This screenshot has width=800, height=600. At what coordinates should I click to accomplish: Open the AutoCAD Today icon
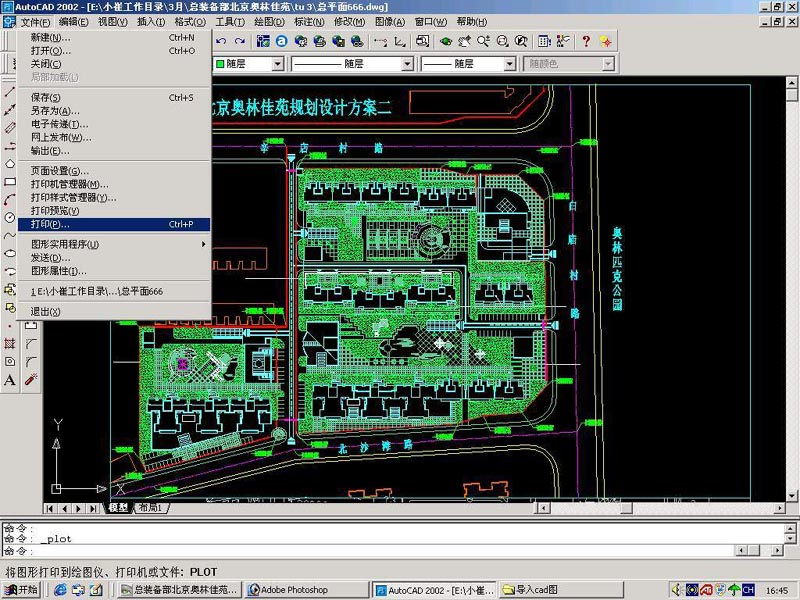point(263,41)
